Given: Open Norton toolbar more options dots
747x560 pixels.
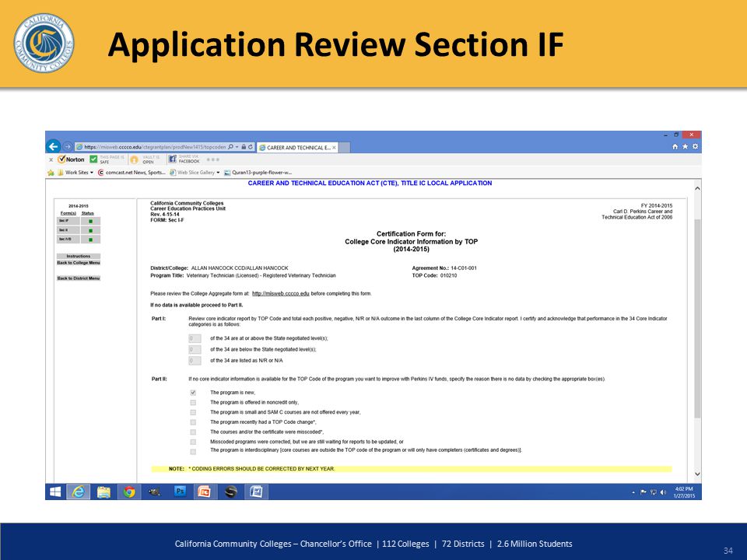Looking at the screenshot, I should 213,159.
